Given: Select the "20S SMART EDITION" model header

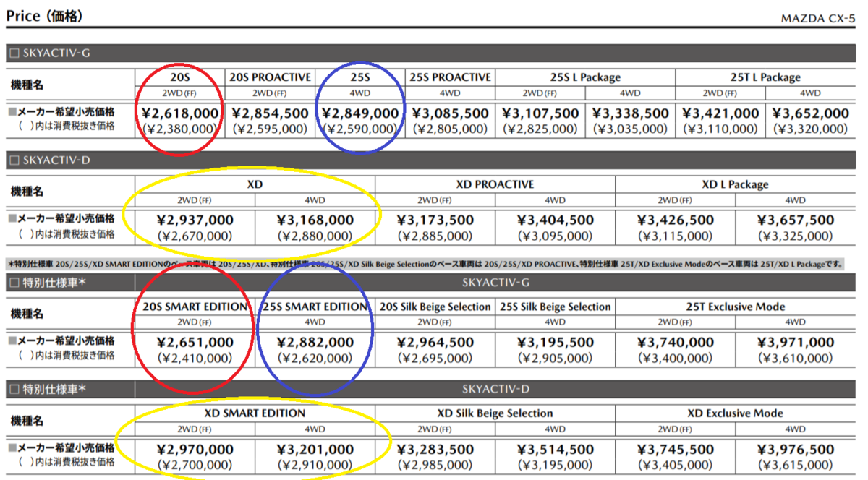Looking at the screenshot, I should click(x=195, y=307).
